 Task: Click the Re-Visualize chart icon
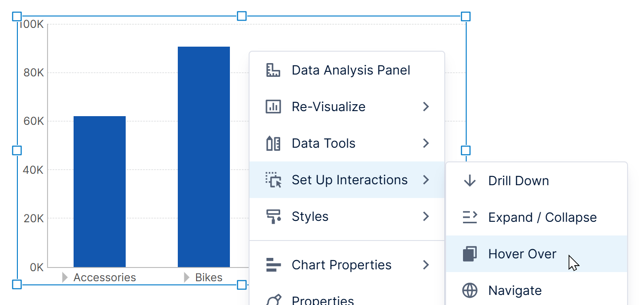tap(273, 107)
